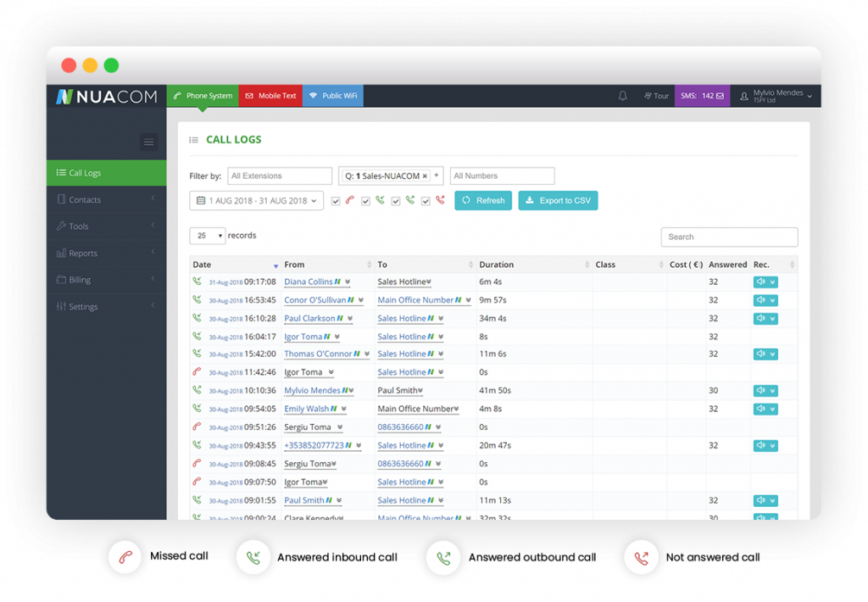The height and width of the screenshot is (602, 868).
Task: Click the red failed-call icon at bottom right
Action: point(642,557)
